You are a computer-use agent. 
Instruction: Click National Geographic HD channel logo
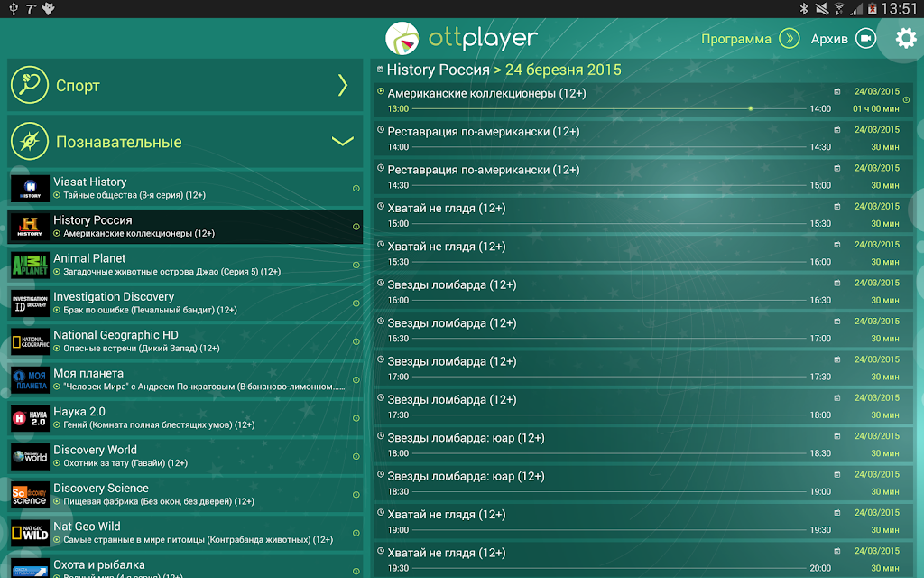pyautogui.click(x=30, y=342)
